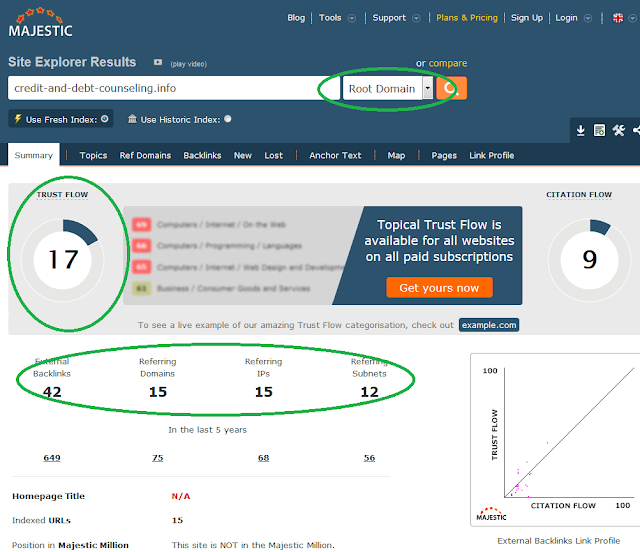Switch to the Pages tab
The height and width of the screenshot is (552, 640).
click(444, 155)
